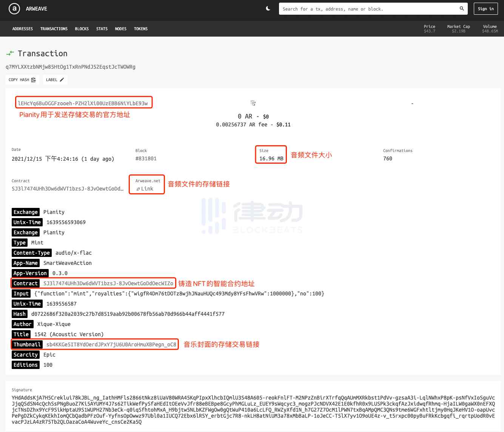The height and width of the screenshot is (432, 504).
Task: Click the Signature text block
Action: (x=253, y=410)
